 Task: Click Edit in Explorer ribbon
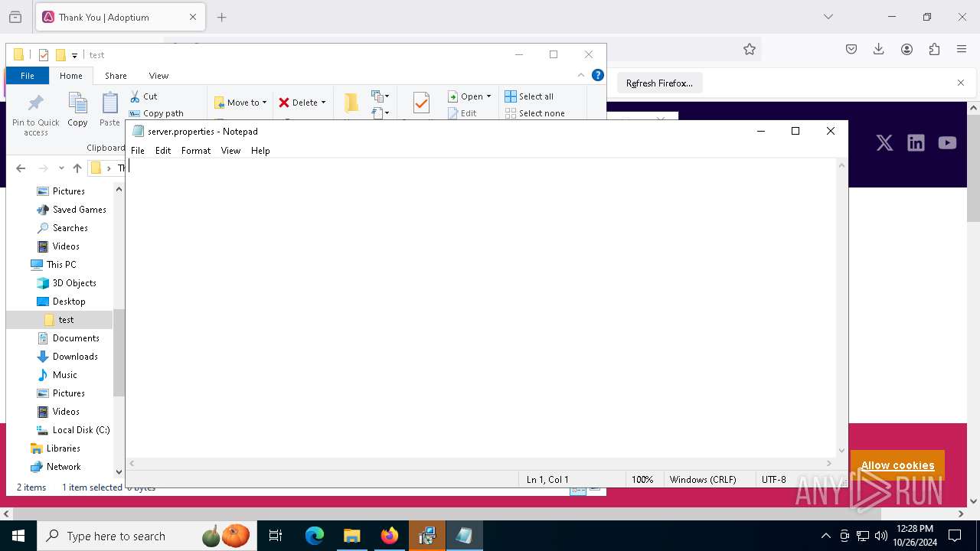click(x=462, y=113)
